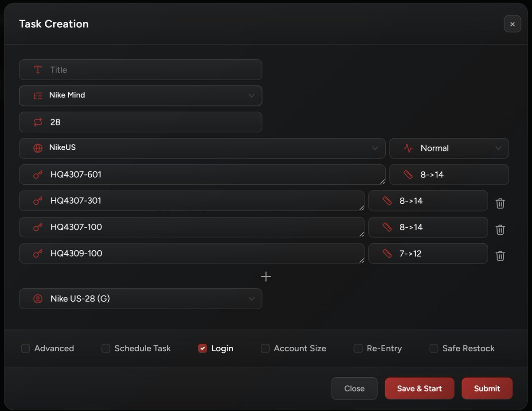Open the Normal mode dropdown
The width and height of the screenshot is (532, 411).
pyautogui.click(x=449, y=148)
